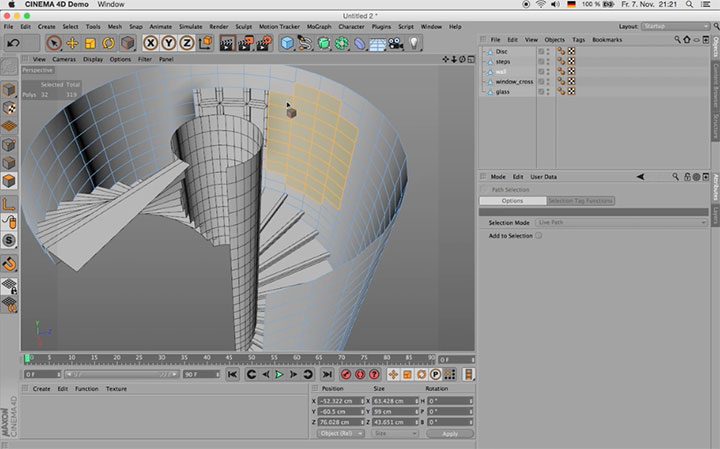Open the Size mode dropdown
Screen dimensions: 720x449
394,433
